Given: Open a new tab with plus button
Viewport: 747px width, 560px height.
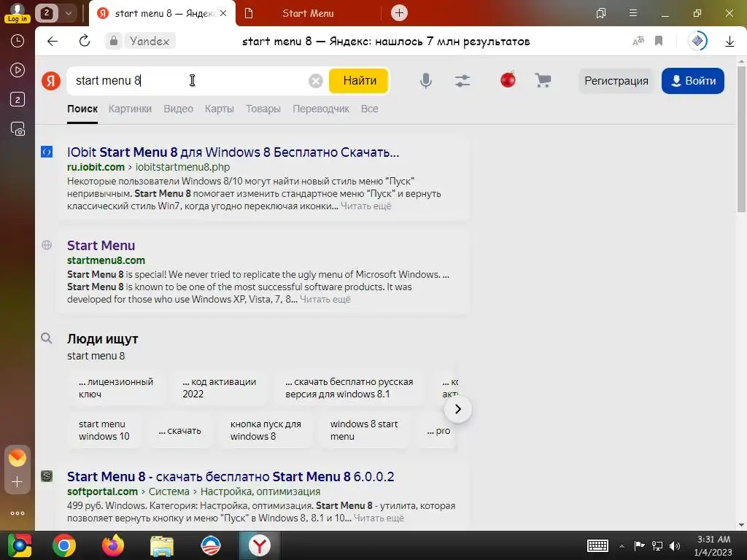Looking at the screenshot, I should coord(399,13).
